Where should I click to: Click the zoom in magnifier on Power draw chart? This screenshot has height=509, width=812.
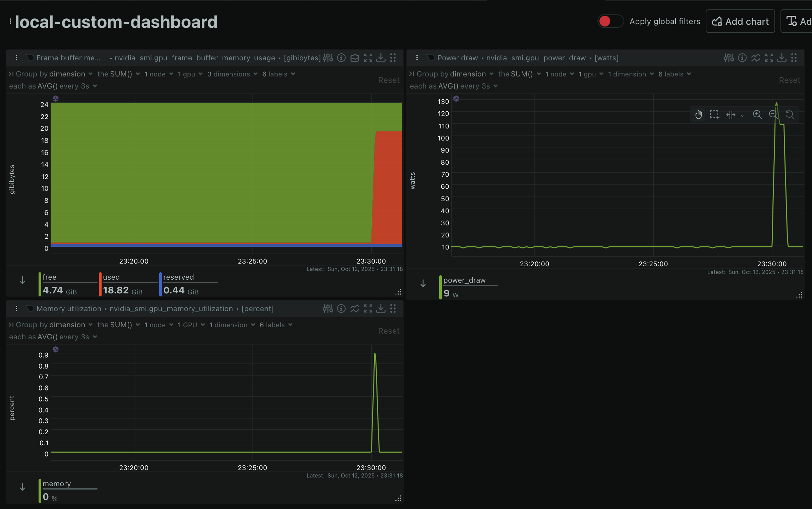pyautogui.click(x=757, y=115)
